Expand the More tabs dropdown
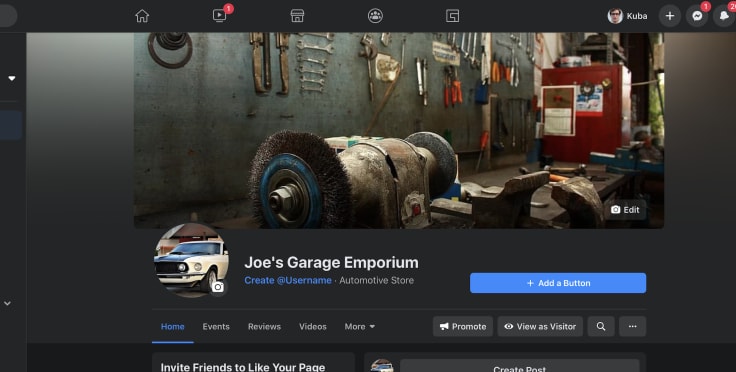736x372 pixels. tap(360, 326)
